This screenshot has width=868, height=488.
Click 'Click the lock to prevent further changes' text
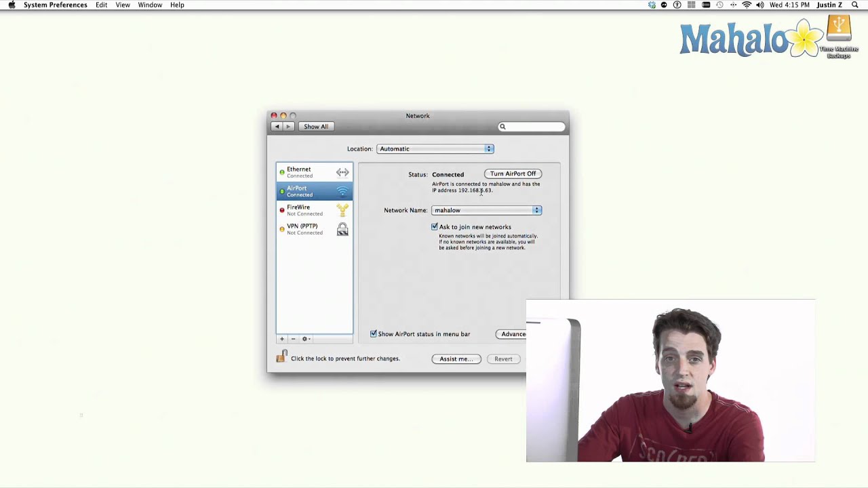345,359
